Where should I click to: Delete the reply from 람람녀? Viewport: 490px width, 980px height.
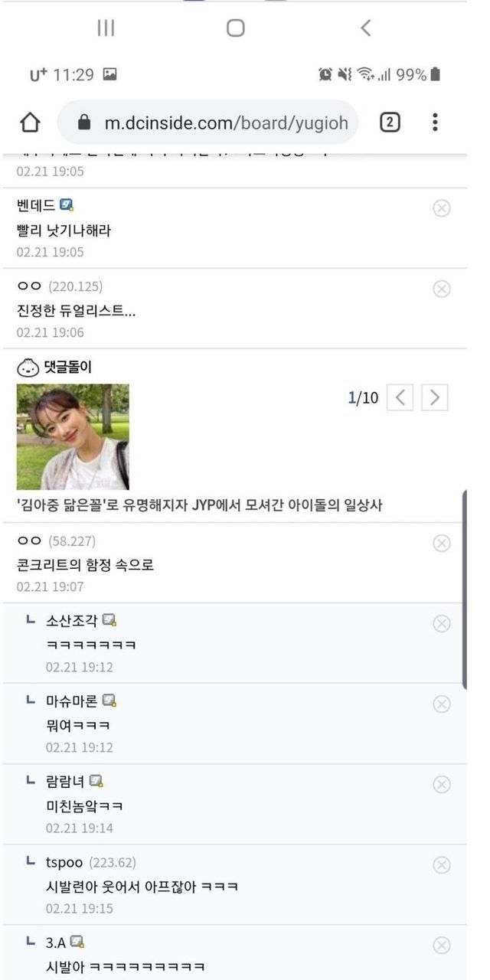[442, 784]
